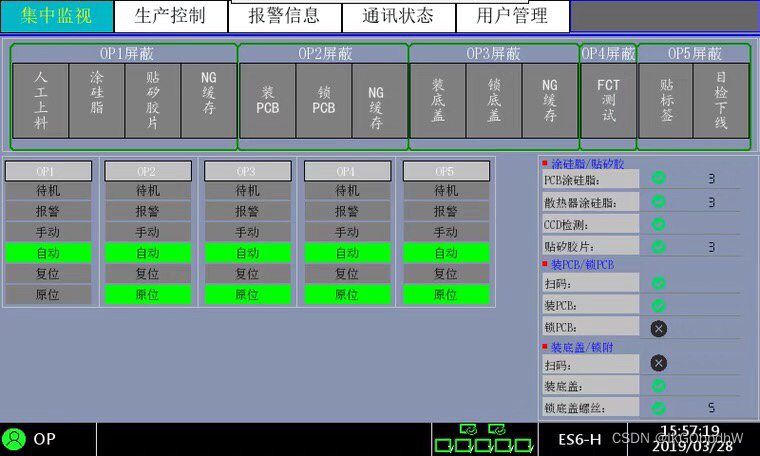Open the 通讯状态 tab
This screenshot has width=760, height=456.
(398, 17)
